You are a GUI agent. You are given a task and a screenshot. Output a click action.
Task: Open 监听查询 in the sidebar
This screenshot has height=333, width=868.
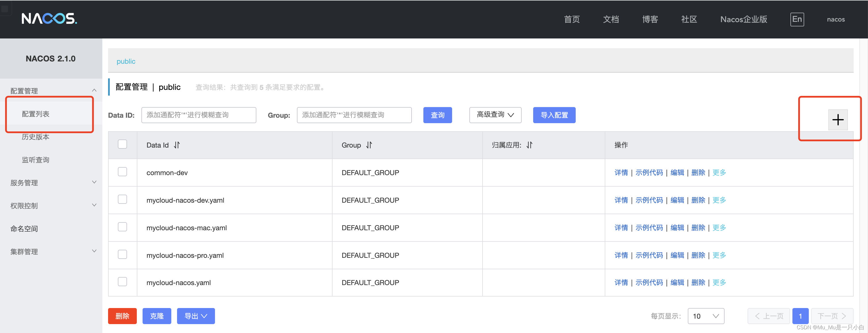tap(36, 160)
